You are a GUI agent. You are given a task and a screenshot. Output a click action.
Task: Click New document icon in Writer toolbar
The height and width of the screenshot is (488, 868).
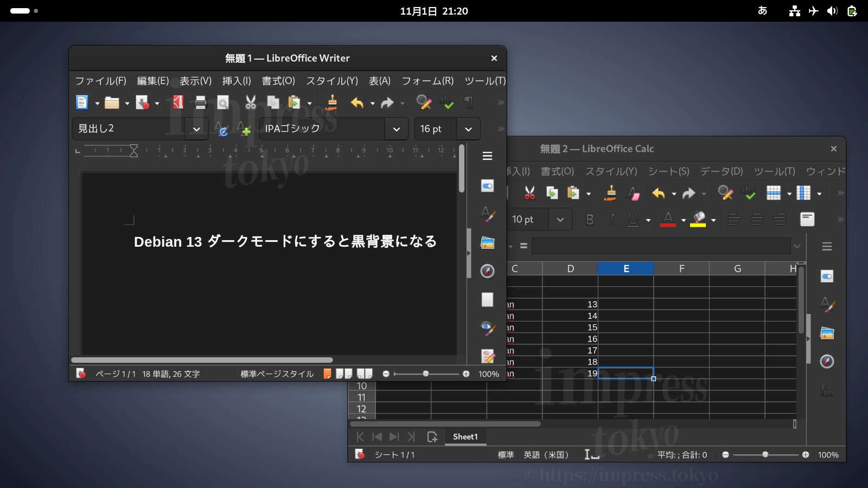[82, 102]
